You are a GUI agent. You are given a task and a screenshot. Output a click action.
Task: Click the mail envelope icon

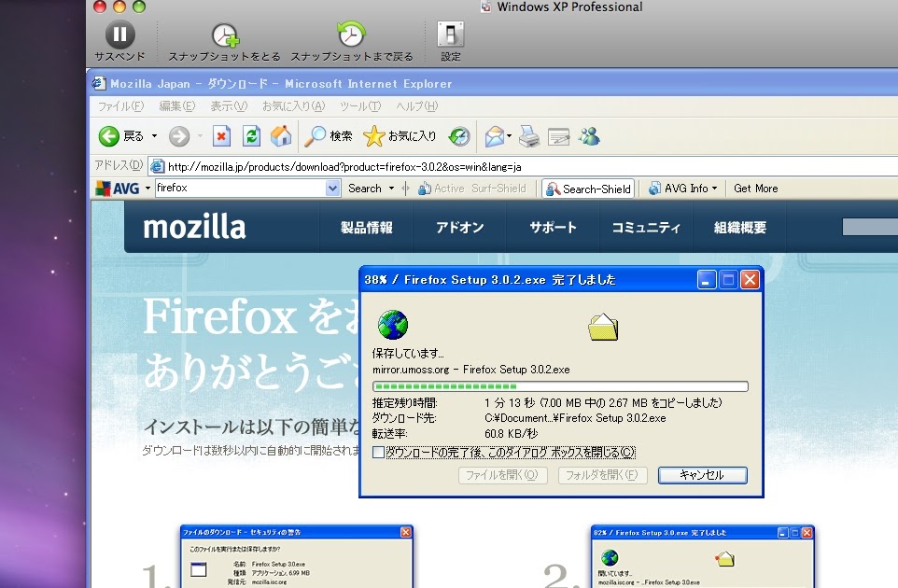pos(494,136)
